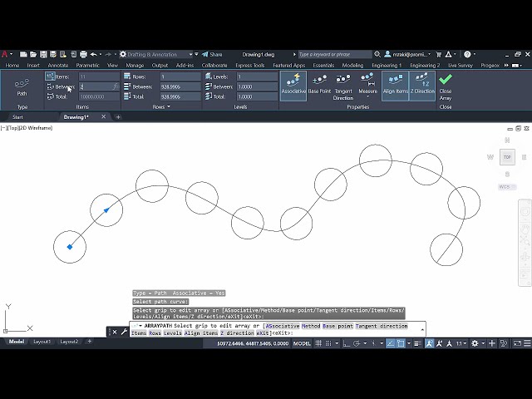Open the annotation scale 1:1 dropdown
Image resolution: width=532 pixels, height=399 pixels.
click(461, 343)
